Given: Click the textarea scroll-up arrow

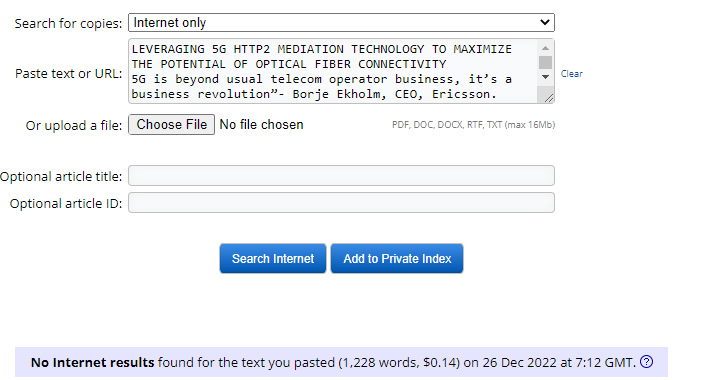Looking at the screenshot, I should click(x=545, y=48).
